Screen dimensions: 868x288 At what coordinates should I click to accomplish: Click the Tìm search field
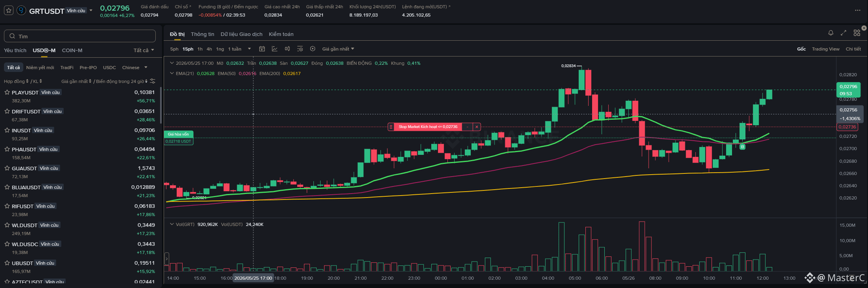[80, 36]
